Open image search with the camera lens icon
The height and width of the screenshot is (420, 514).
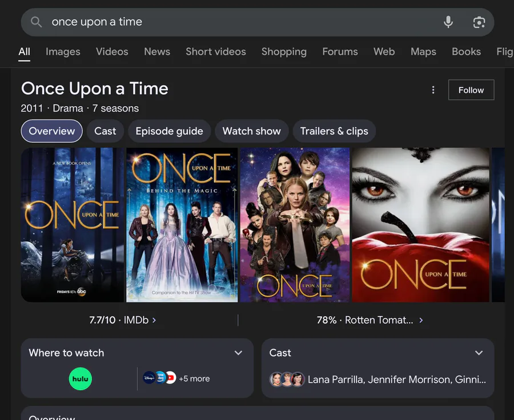[x=479, y=22]
